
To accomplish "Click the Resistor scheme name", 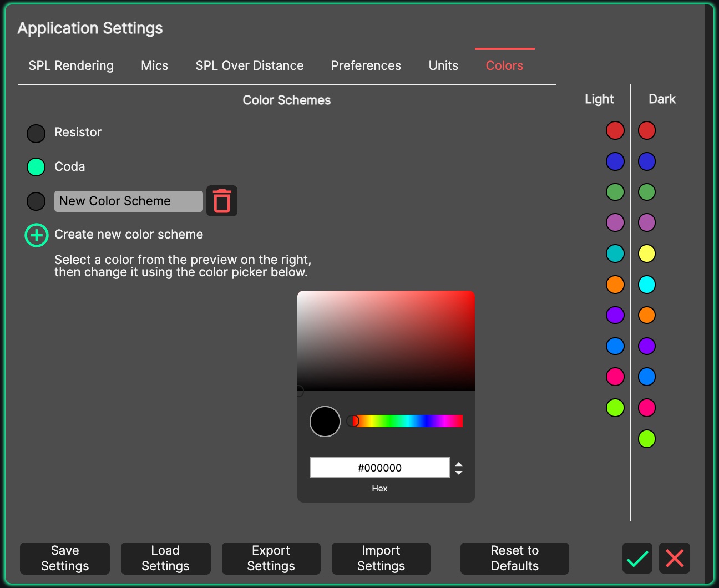I will click(78, 132).
